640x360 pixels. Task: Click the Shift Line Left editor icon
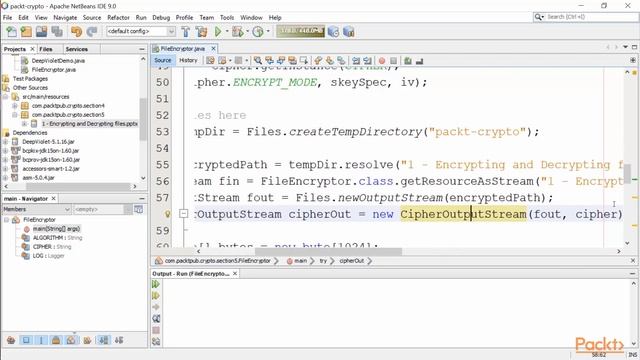(356, 60)
